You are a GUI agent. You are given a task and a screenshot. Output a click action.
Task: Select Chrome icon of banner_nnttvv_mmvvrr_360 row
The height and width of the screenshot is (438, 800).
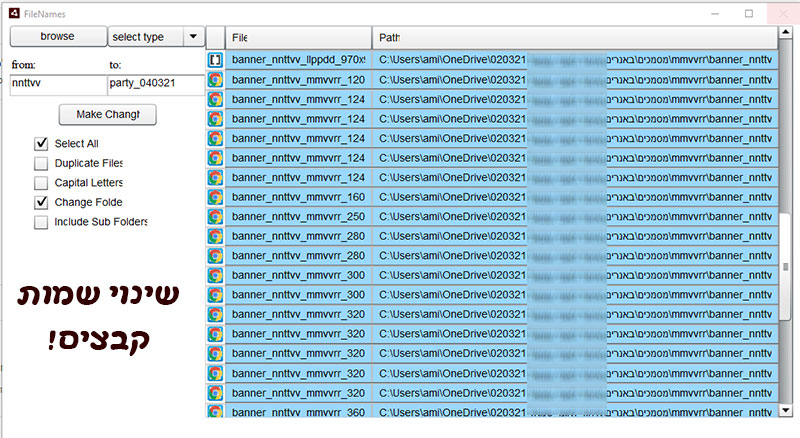click(x=215, y=411)
